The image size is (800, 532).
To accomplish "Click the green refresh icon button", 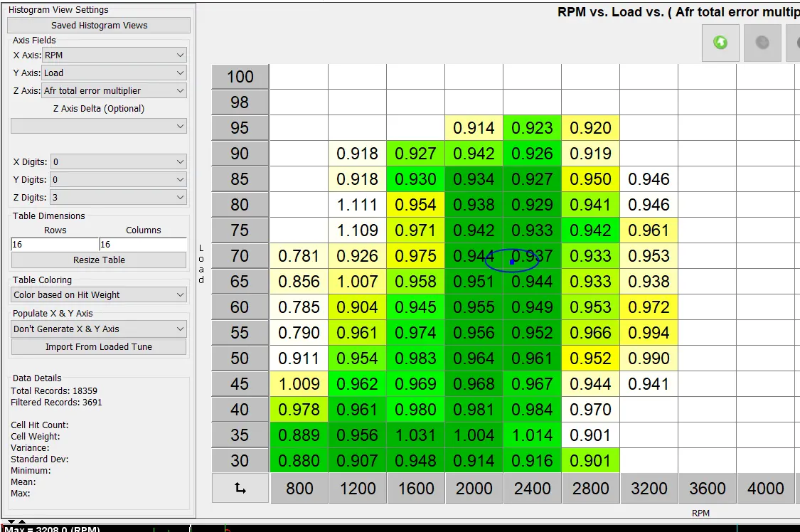I will (x=720, y=43).
